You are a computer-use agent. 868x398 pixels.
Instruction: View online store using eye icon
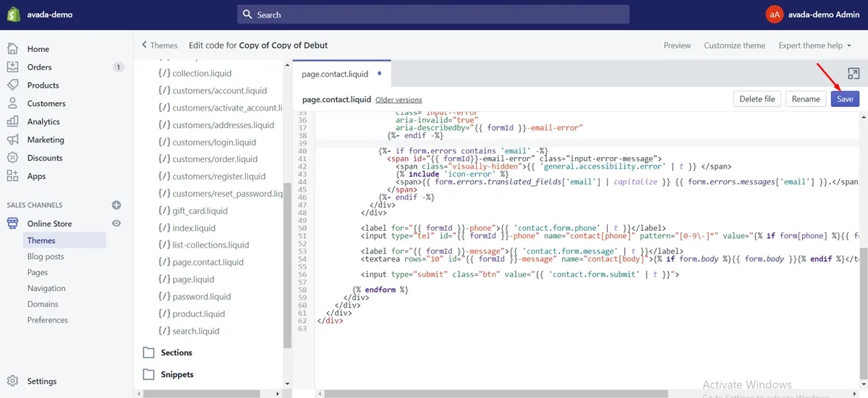116,224
